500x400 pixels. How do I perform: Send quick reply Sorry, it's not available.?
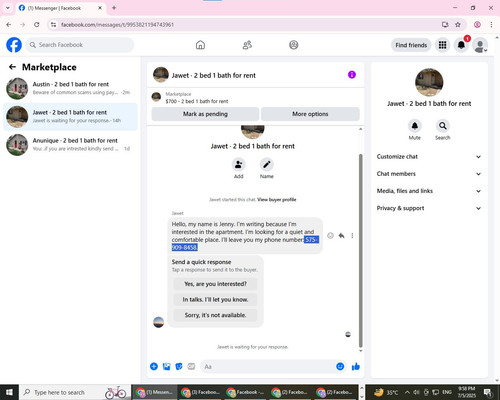coord(215,315)
